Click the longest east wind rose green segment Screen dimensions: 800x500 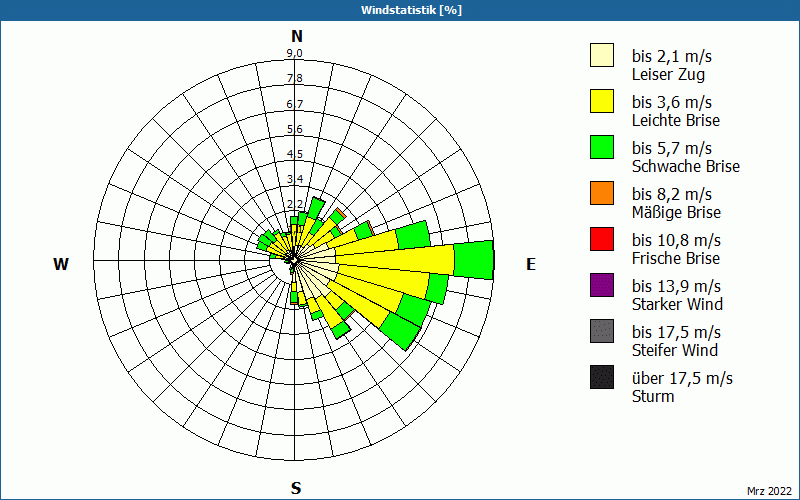tap(474, 260)
